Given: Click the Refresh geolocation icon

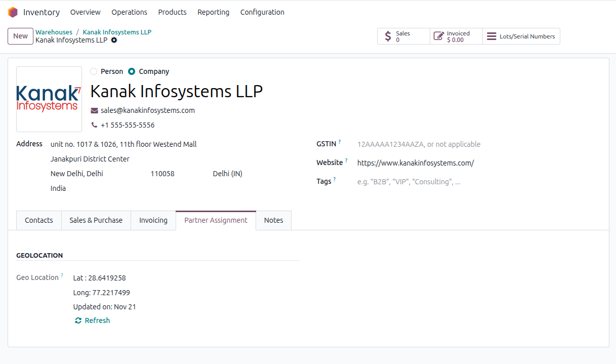Looking at the screenshot, I should tap(78, 320).
